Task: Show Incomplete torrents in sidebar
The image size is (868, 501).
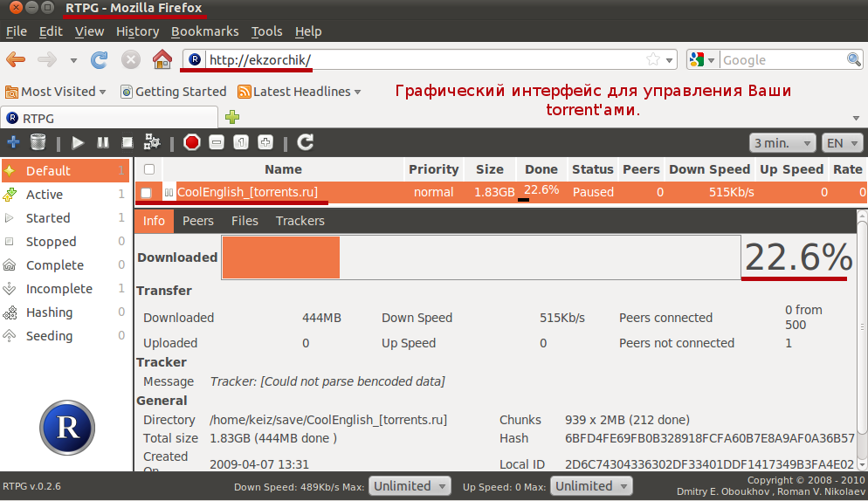Action: [x=65, y=288]
